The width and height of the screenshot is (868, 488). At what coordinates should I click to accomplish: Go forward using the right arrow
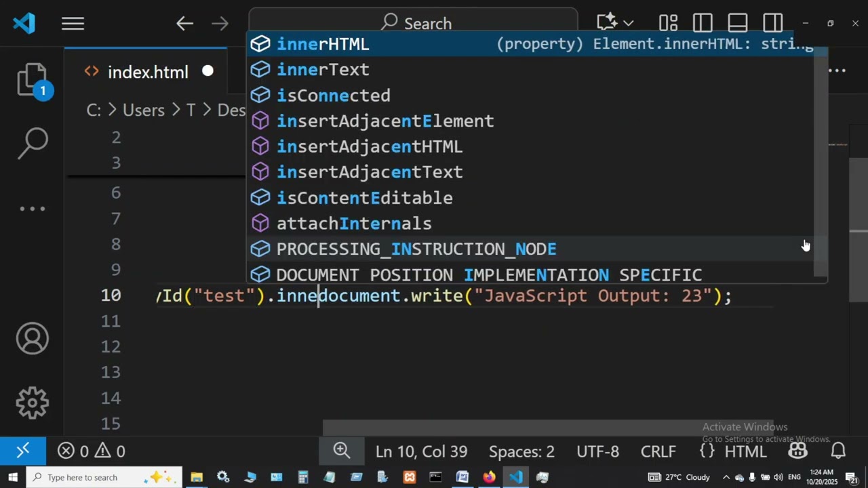[x=220, y=24]
